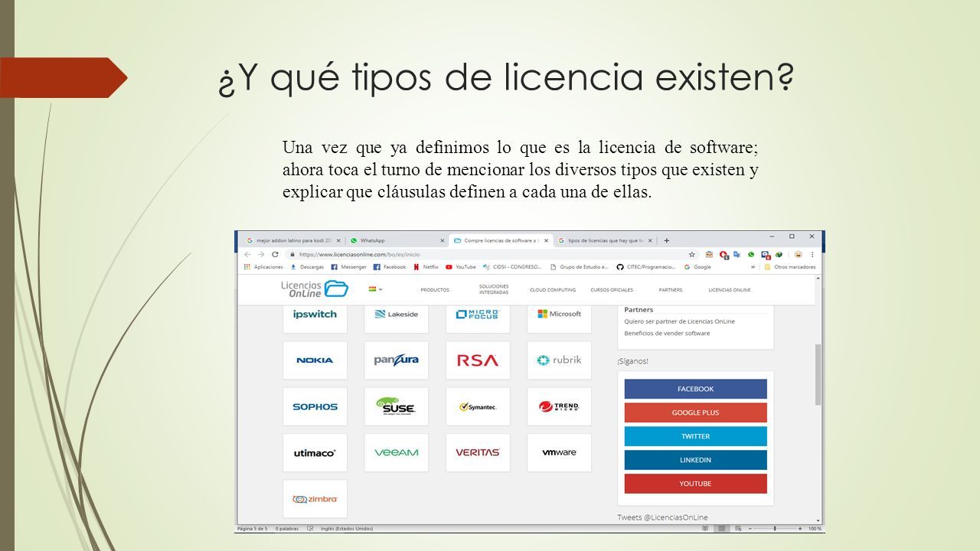
Task: Open the Nokia vendor logo tile
Action: pos(315,360)
